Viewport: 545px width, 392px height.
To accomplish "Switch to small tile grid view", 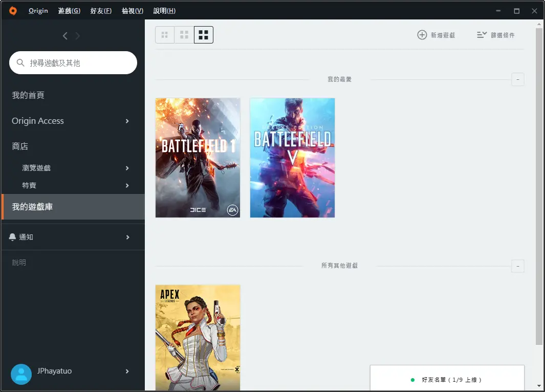I will [165, 35].
